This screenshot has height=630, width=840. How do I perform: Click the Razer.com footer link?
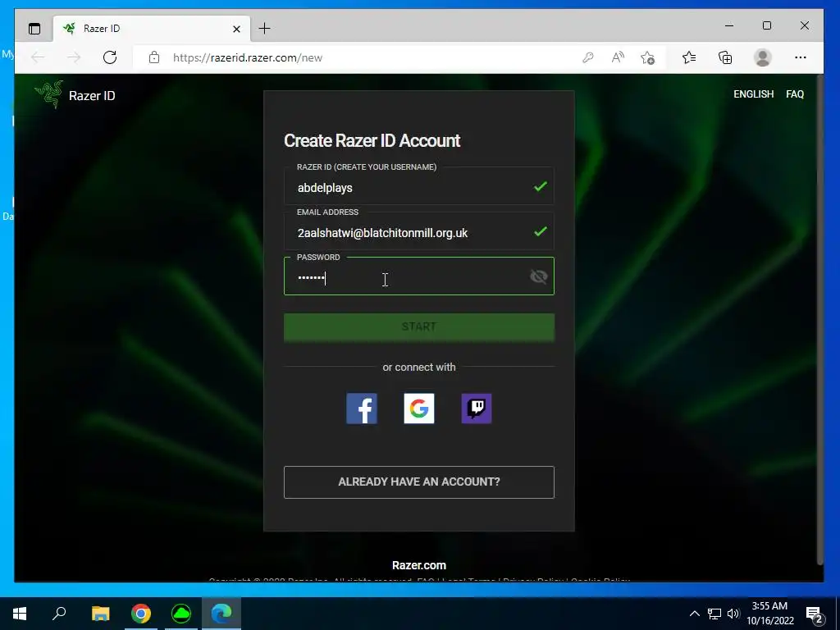pos(419,565)
